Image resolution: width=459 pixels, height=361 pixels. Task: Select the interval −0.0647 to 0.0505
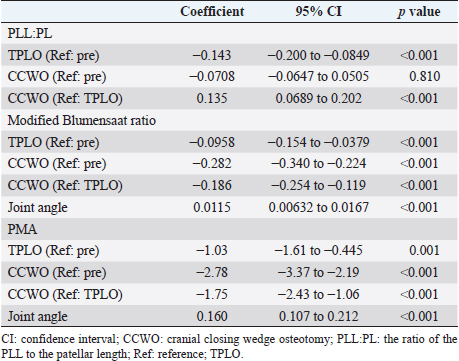coord(318,77)
